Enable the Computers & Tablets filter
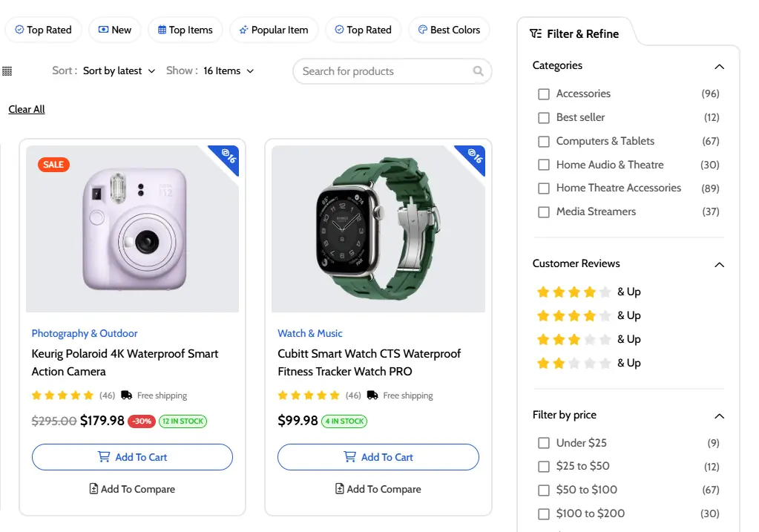Screen dimensions: 759x532 click(544, 142)
